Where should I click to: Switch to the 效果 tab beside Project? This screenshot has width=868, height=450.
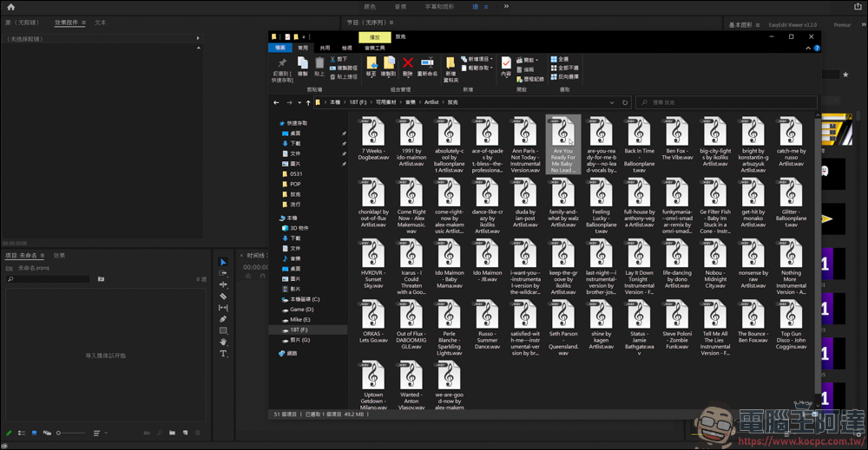pyautogui.click(x=59, y=256)
